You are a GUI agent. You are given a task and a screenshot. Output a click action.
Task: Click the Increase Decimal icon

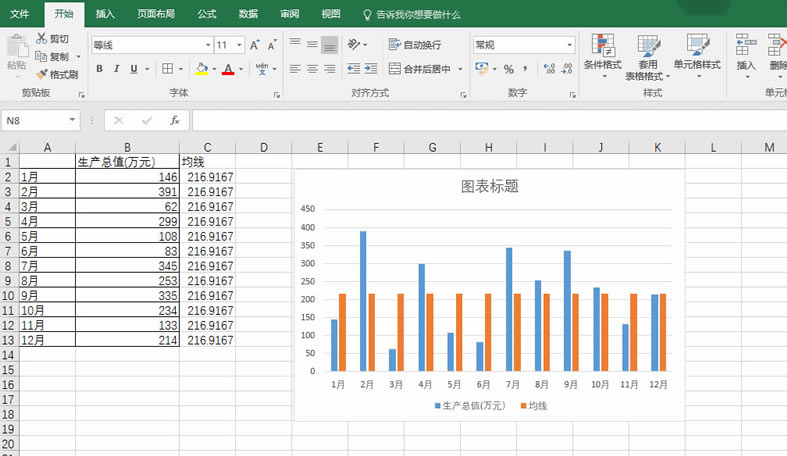(x=548, y=69)
